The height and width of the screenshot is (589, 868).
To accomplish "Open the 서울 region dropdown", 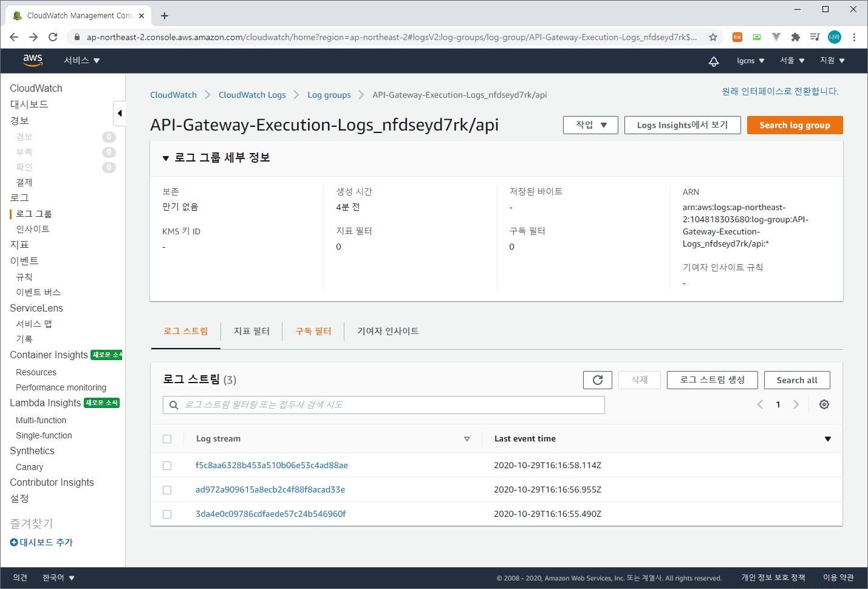I will pos(792,61).
